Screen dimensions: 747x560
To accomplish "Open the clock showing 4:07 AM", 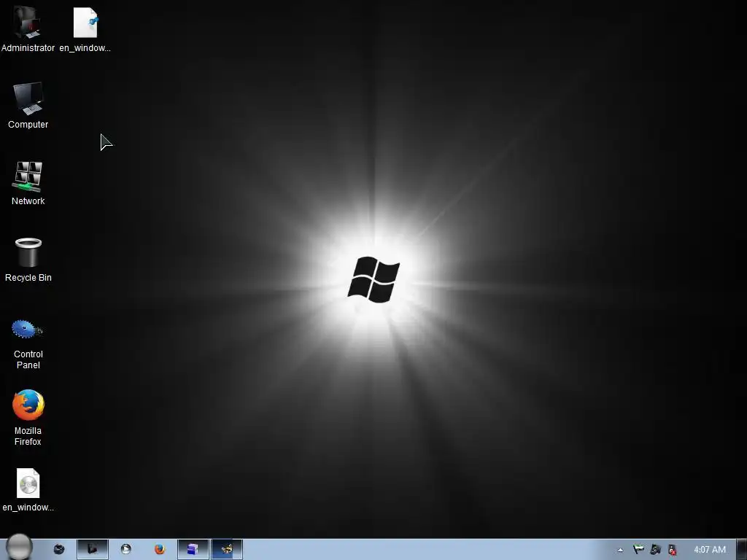I will pyautogui.click(x=709, y=550).
